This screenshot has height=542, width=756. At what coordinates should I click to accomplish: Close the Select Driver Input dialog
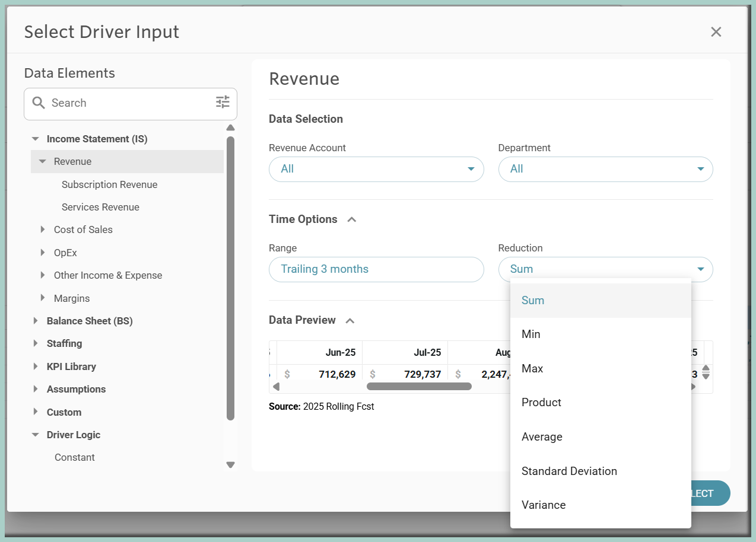716,32
